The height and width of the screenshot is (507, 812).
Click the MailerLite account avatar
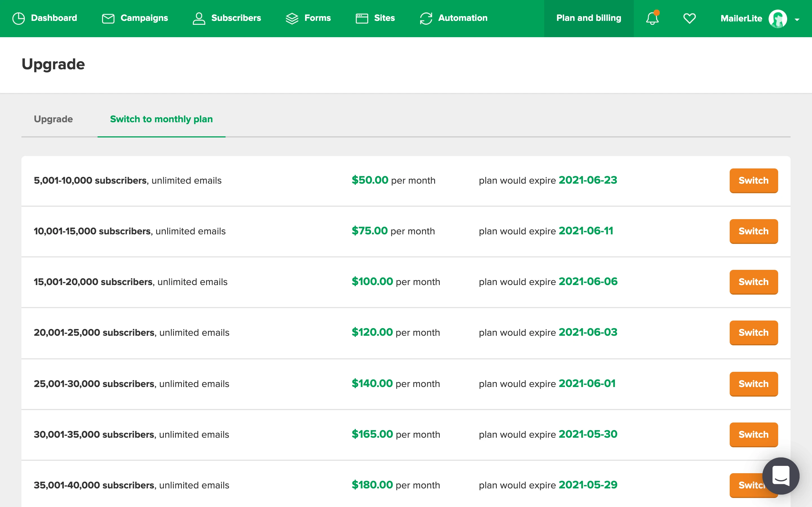tap(777, 18)
